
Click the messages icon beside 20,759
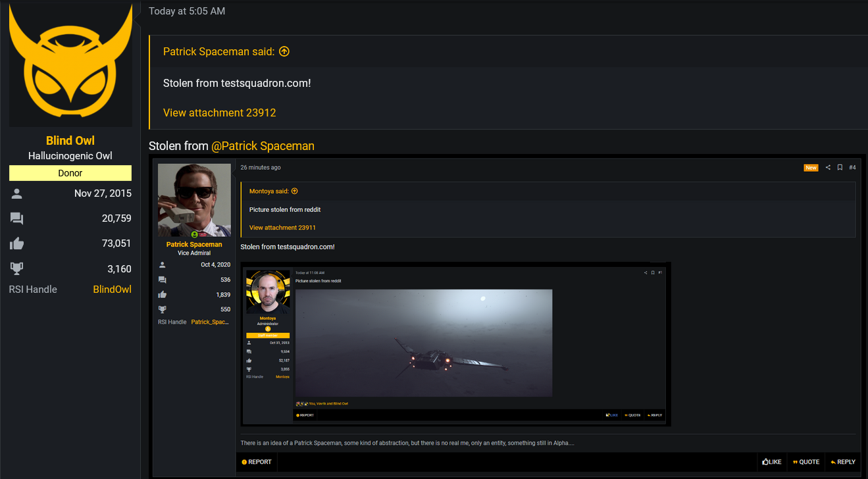(17, 218)
